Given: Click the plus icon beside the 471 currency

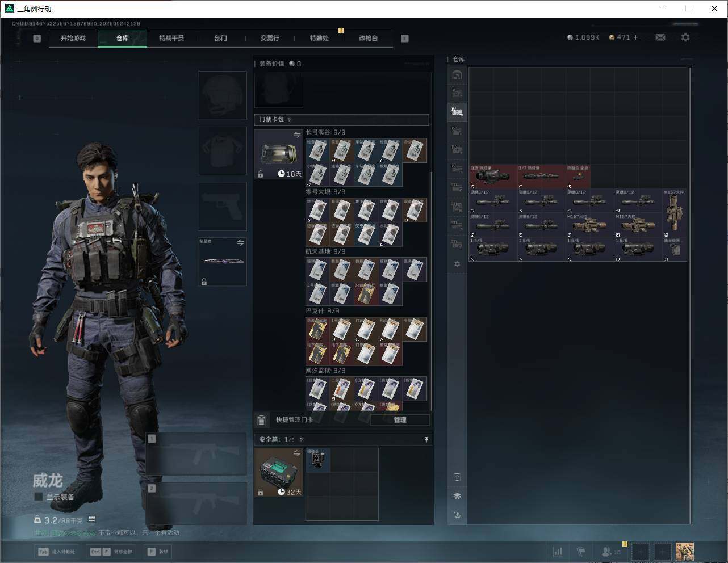Looking at the screenshot, I should 635,37.
